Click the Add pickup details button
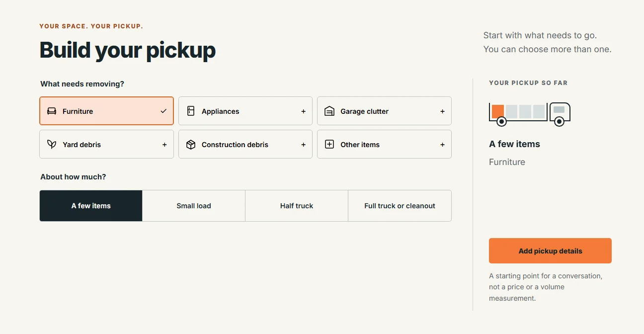This screenshot has height=334, width=644. coord(550,250)
